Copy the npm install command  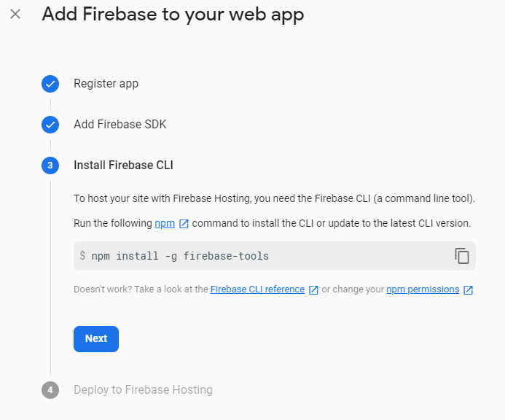462,256
